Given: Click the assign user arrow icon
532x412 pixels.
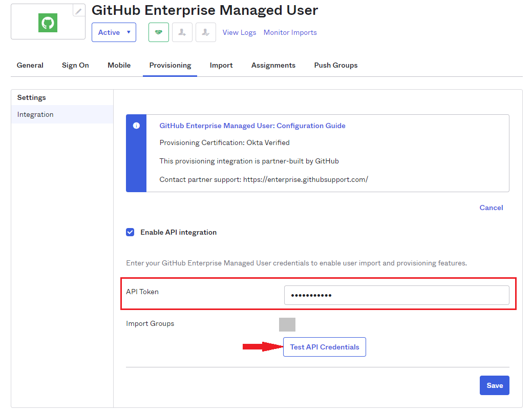Looking at the screenshot, I should point(182,32).
